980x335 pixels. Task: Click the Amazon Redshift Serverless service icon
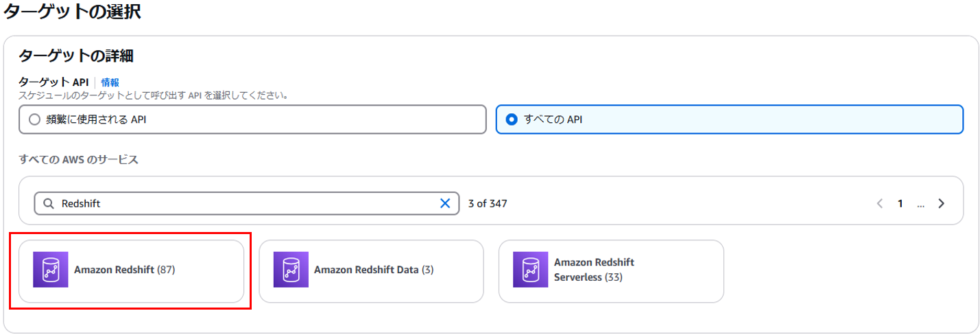[x=531, y=270]
